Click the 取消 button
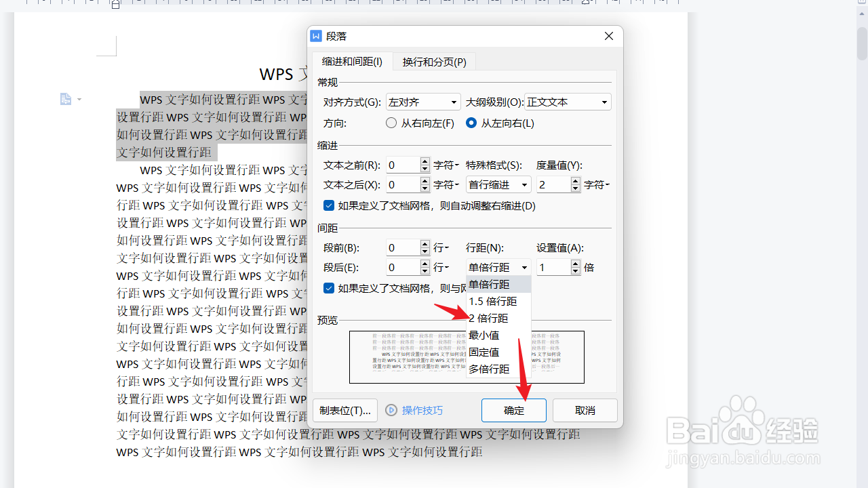The image size is (868, 488). pyautogui.click(x=585, y=410)
